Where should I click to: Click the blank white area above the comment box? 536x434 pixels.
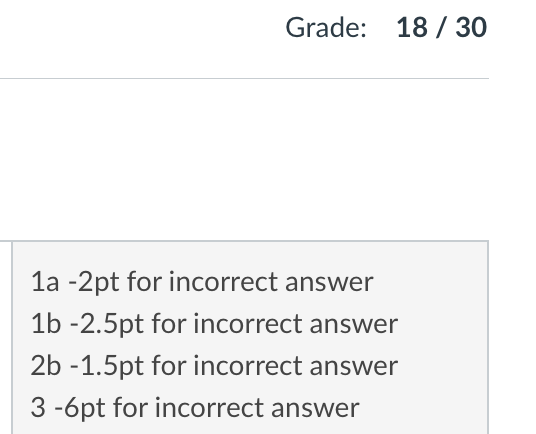(x=244, y=160)
